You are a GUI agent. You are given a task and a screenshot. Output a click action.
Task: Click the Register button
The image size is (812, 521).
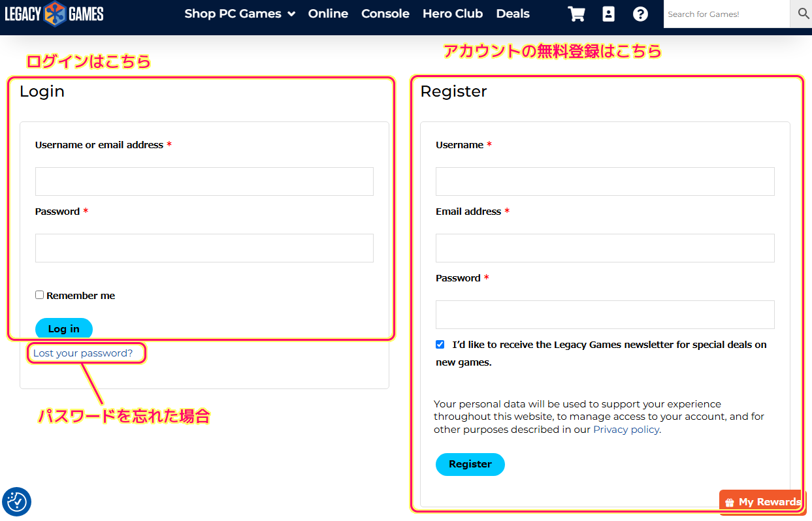coord(470,464)
